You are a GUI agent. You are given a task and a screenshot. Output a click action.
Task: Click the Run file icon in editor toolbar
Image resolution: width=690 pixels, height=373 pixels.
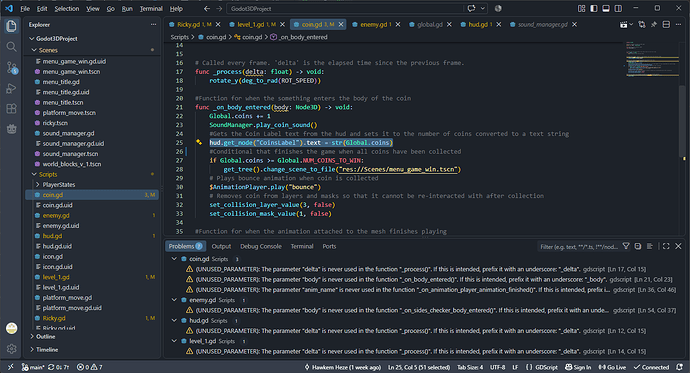623,25
